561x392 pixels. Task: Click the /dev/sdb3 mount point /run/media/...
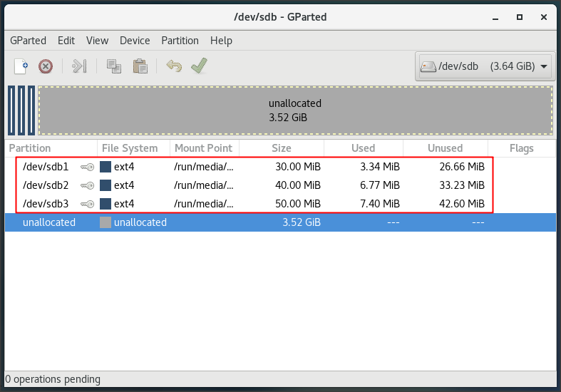pyautogui.click(x=204, y=204)
